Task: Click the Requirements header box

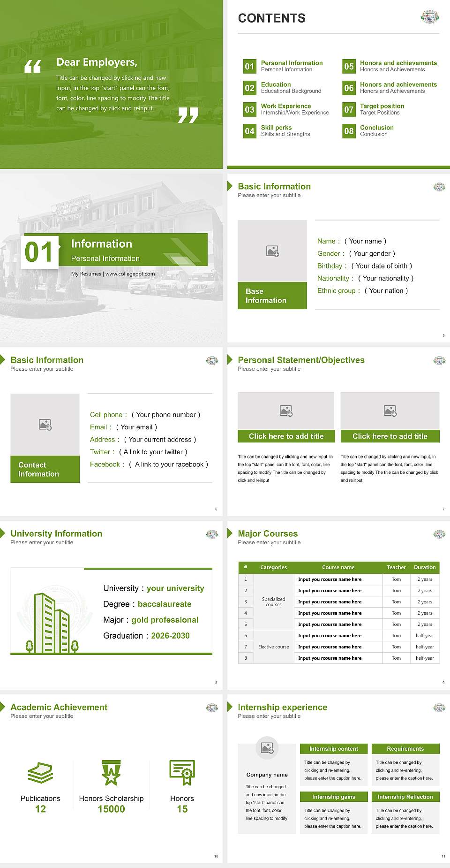Action: click(x=405, y=749)
